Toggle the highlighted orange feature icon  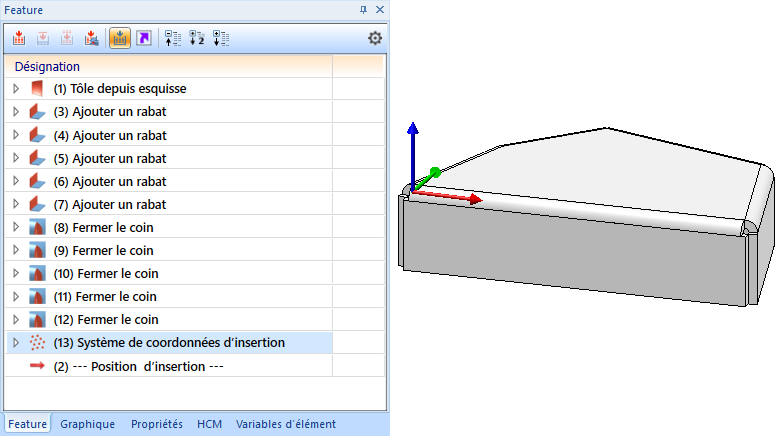pyautogui.click(x=120, y=38)
